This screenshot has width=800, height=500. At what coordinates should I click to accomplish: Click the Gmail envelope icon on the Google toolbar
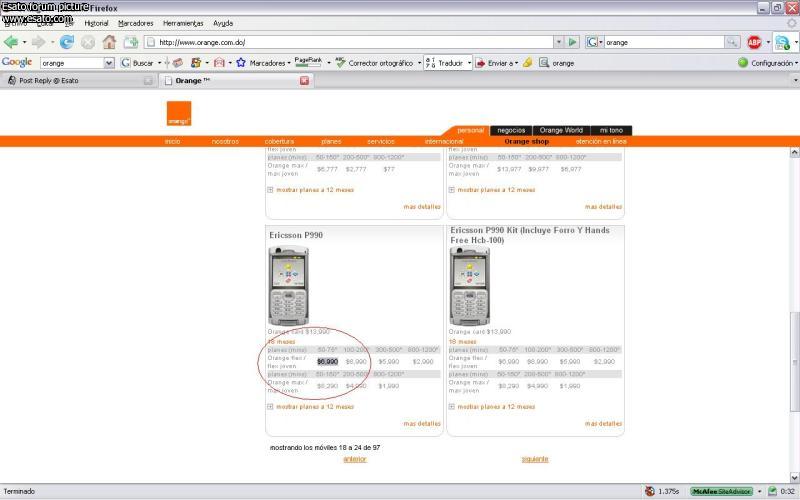pyautogui.click(x=219, y=63)
